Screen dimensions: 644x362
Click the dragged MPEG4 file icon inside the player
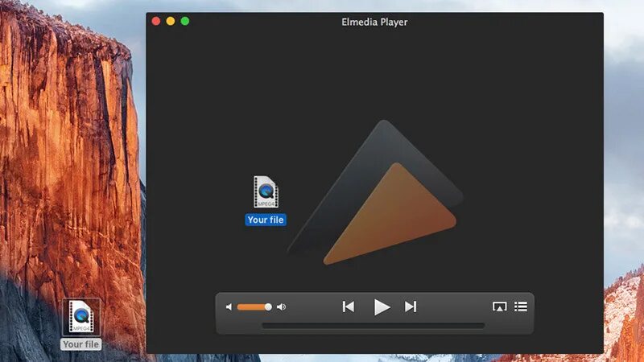coord(266,191)
